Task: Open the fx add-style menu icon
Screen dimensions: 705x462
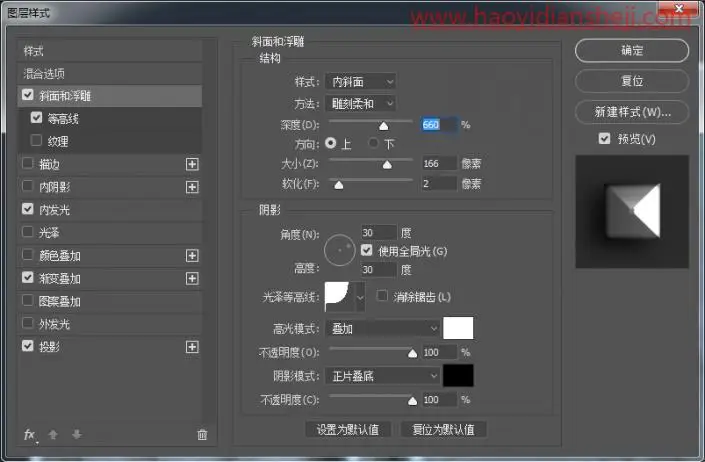Action: [x=30, y=435]
